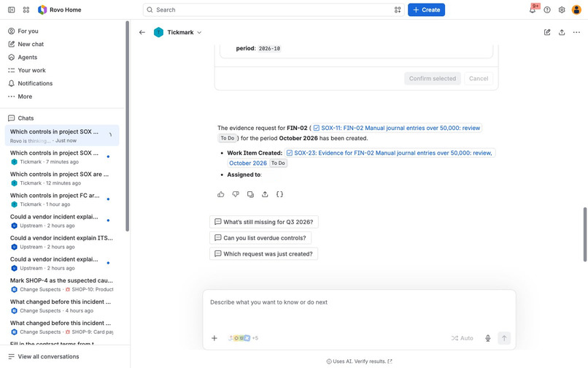Viewport: 588px width, 368px height.
Task: Choose suggestion 'Which request was just created?'
Action: coord(263,254)
